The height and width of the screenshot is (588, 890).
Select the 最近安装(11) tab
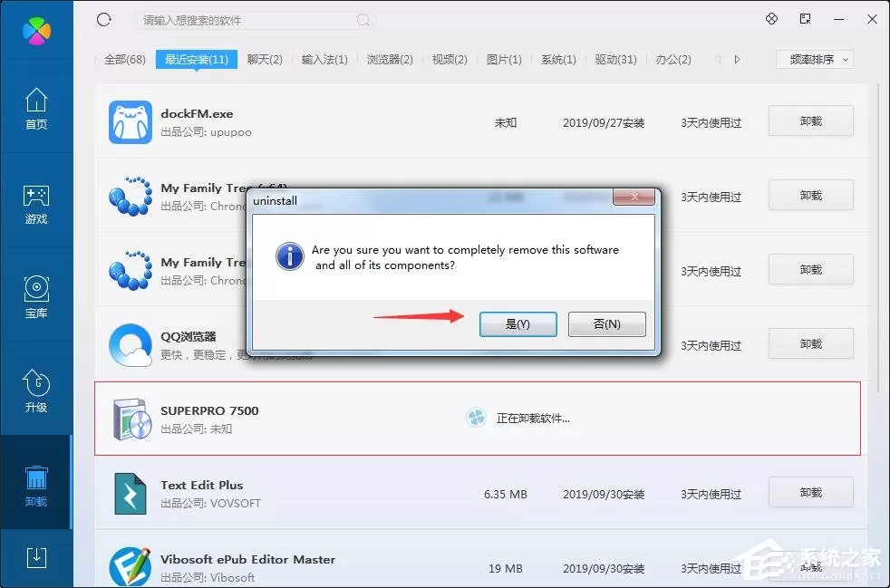197,60
